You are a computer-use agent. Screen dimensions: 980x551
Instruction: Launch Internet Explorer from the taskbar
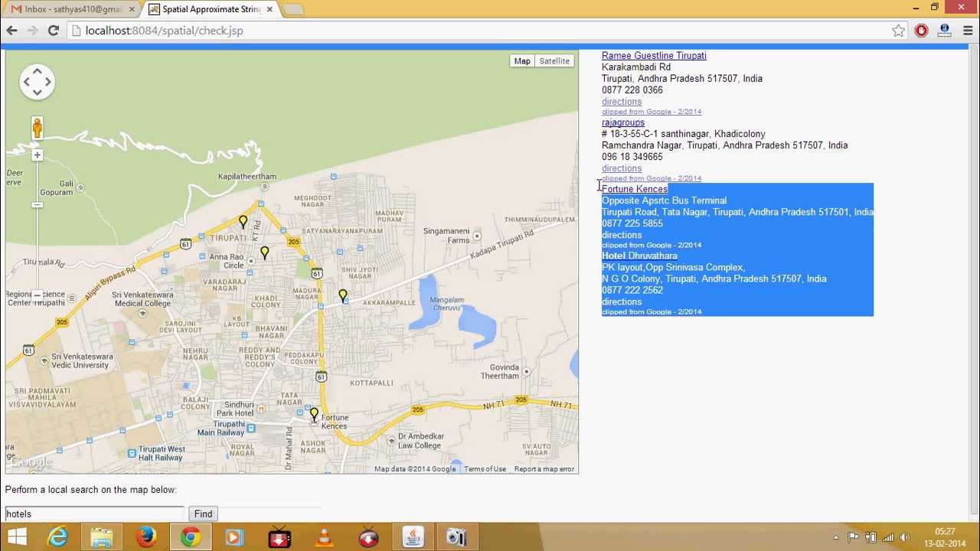[58, 537]
